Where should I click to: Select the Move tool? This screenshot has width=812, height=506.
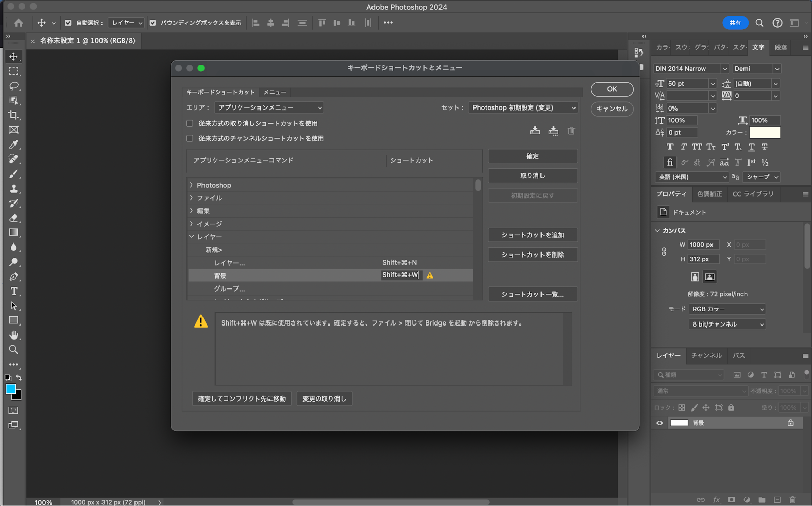click(14, 56)
